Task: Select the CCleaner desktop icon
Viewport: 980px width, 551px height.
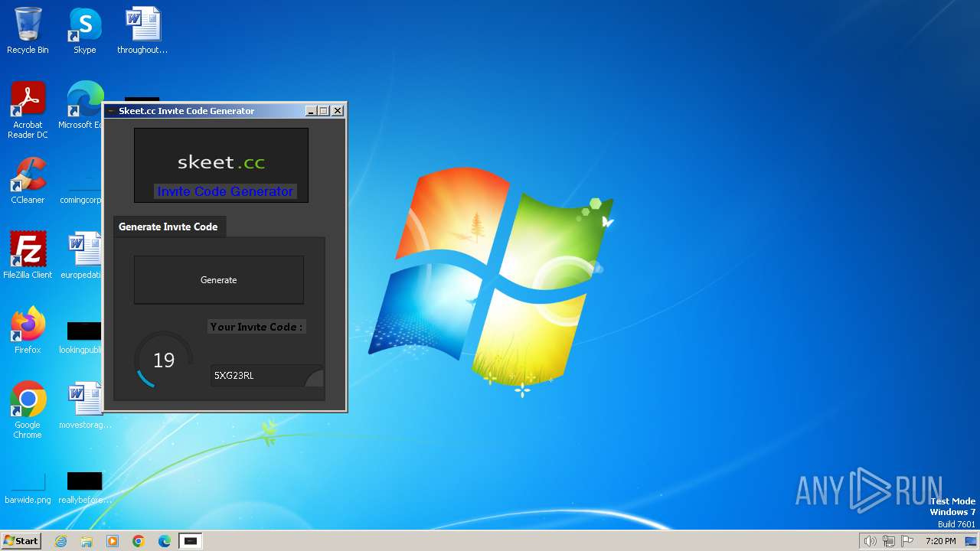Action: [28, 181]
